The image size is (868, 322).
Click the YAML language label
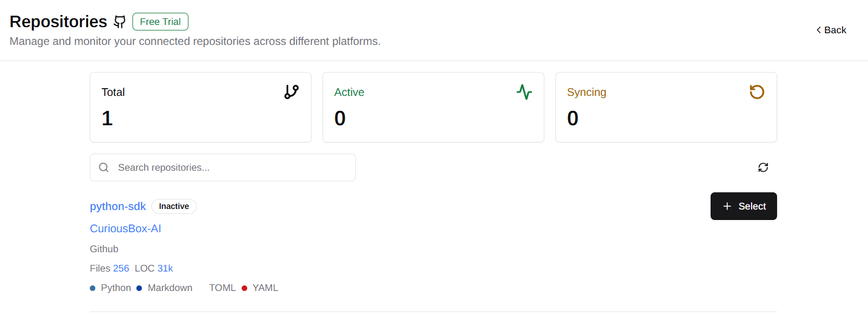[265, 288]
